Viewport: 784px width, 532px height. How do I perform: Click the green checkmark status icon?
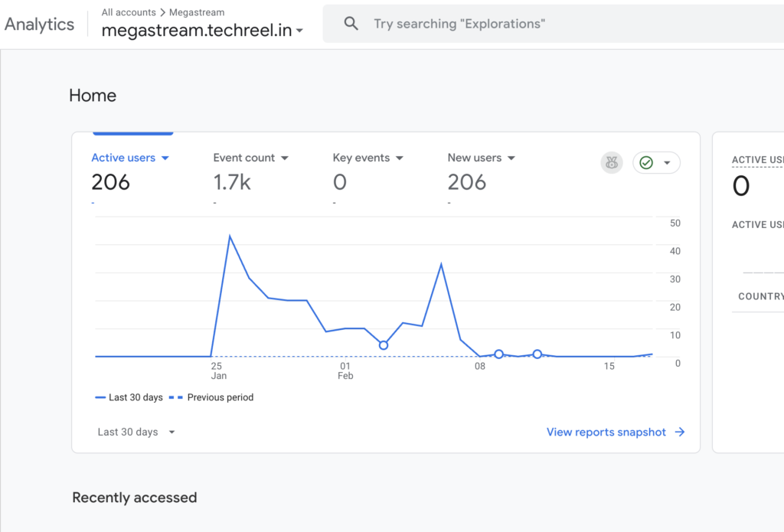pyautogui.click(x=646, y=162)
